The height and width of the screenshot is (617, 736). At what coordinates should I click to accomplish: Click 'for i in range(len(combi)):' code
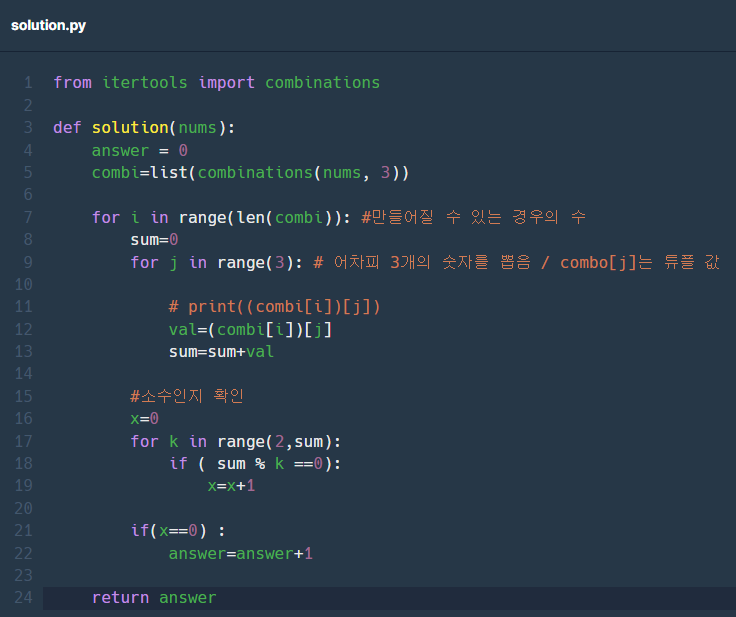(221, 217)
